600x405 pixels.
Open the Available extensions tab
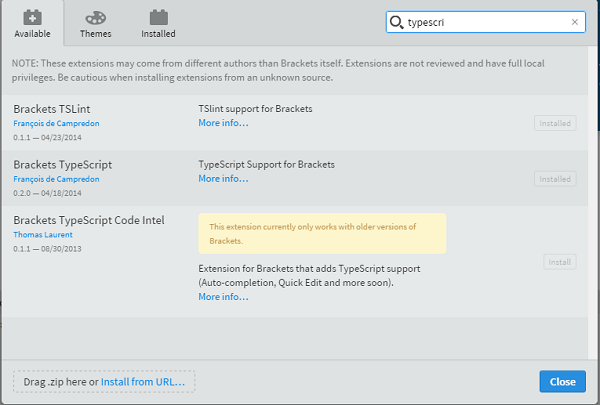coord(32,23)
